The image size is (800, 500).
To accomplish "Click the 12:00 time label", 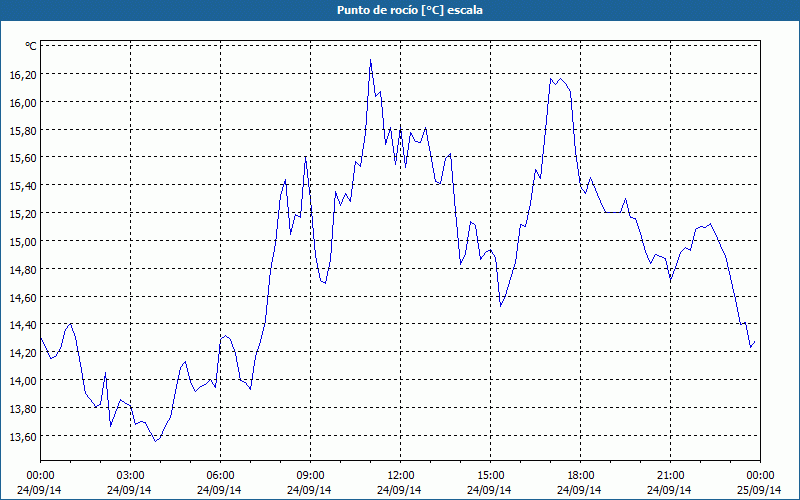I will pyautogui.click(x=401, y=476).
